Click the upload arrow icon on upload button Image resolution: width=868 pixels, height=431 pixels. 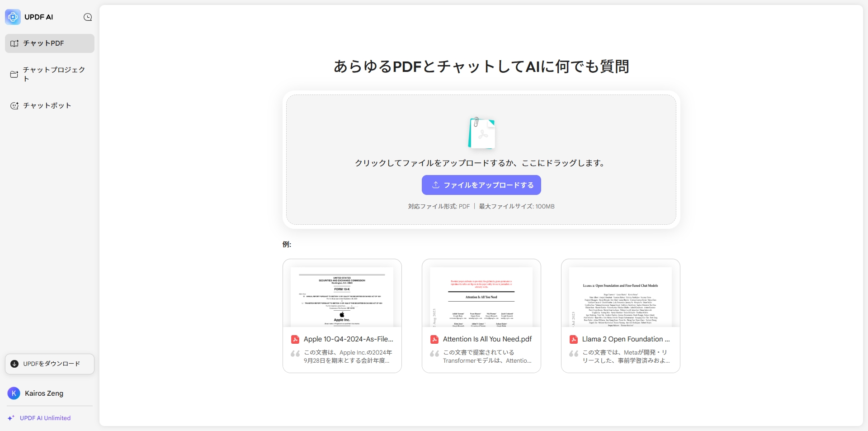point(436,185)
